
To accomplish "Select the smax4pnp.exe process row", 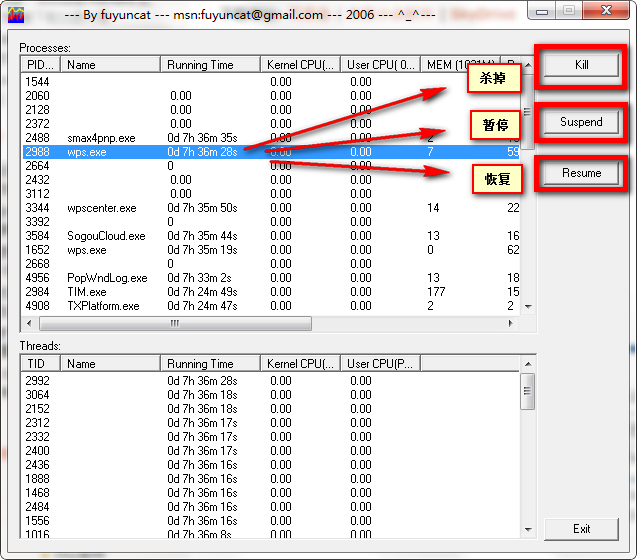I will [x=271, y=138].
